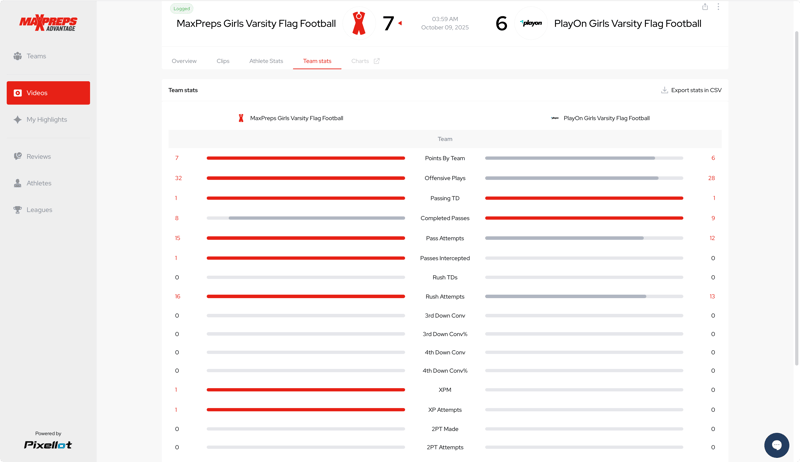
Task: Click the 'Passing TD' stat label
Action: pos(445,198)
